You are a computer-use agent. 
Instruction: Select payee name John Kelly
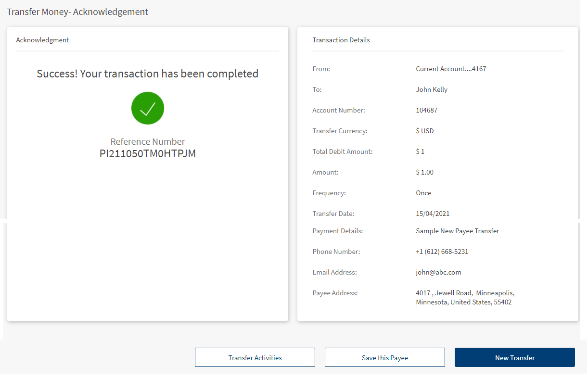coord(432,89)
